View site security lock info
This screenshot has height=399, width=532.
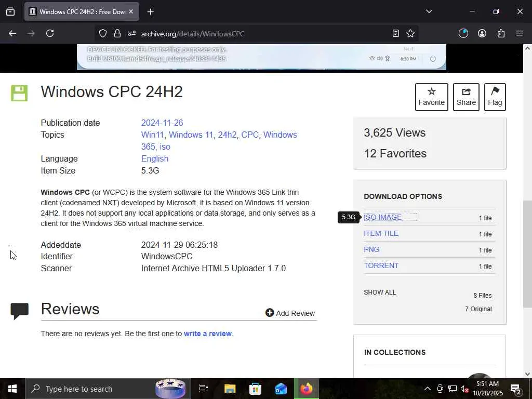[117, 33]
